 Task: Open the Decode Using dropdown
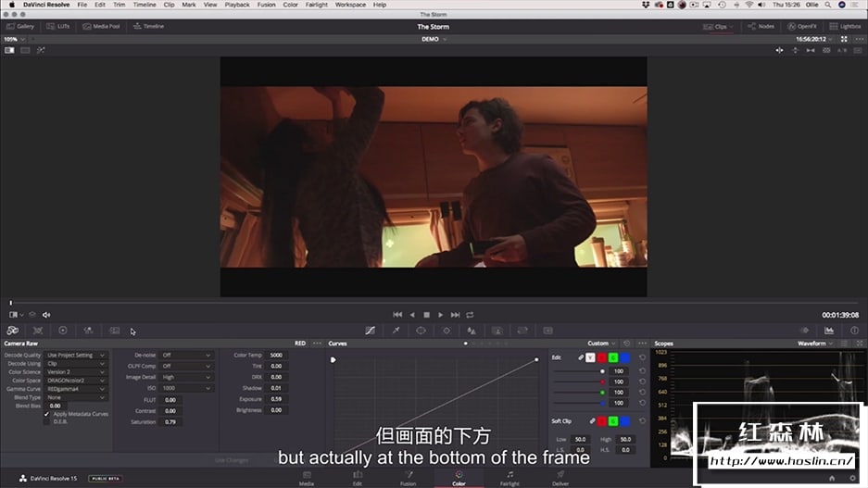[x=76, y=364]
